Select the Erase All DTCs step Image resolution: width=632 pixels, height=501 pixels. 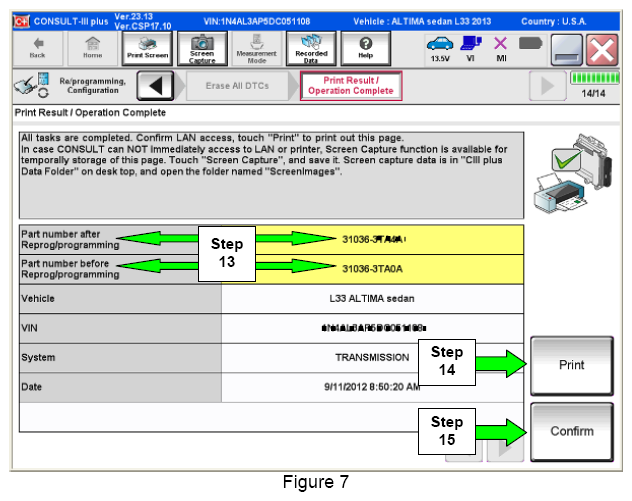237,86
